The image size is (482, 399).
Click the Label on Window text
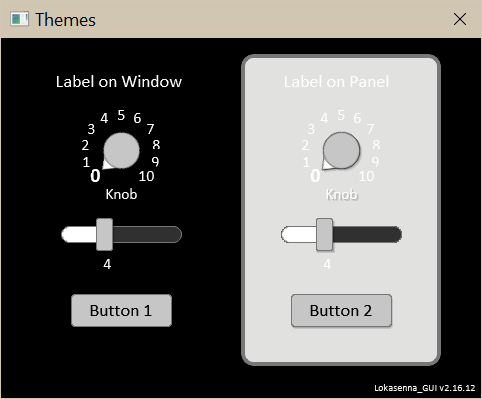point(119,82)
